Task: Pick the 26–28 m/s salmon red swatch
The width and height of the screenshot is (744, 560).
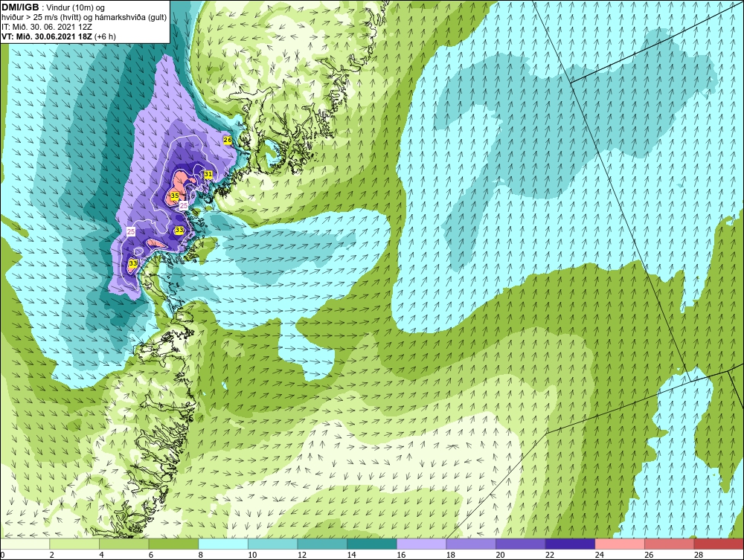Action: 669,544
